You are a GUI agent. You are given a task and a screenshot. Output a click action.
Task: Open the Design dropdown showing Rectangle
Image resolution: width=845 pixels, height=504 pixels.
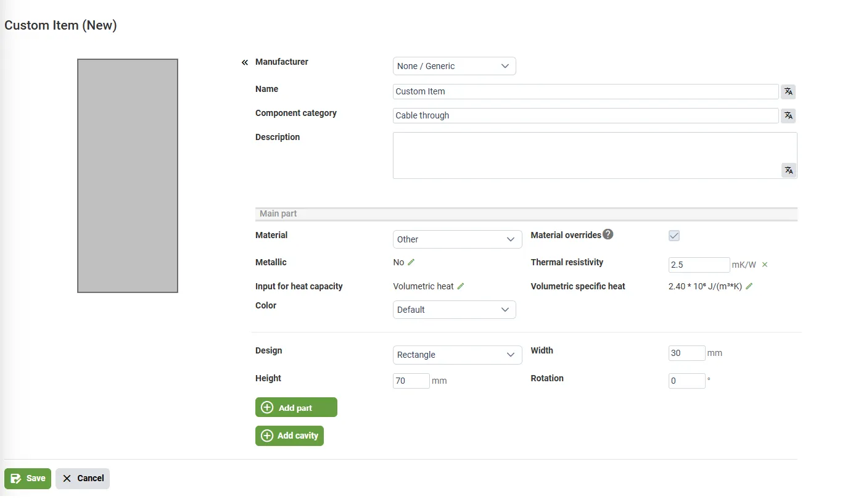click(458, 355)
